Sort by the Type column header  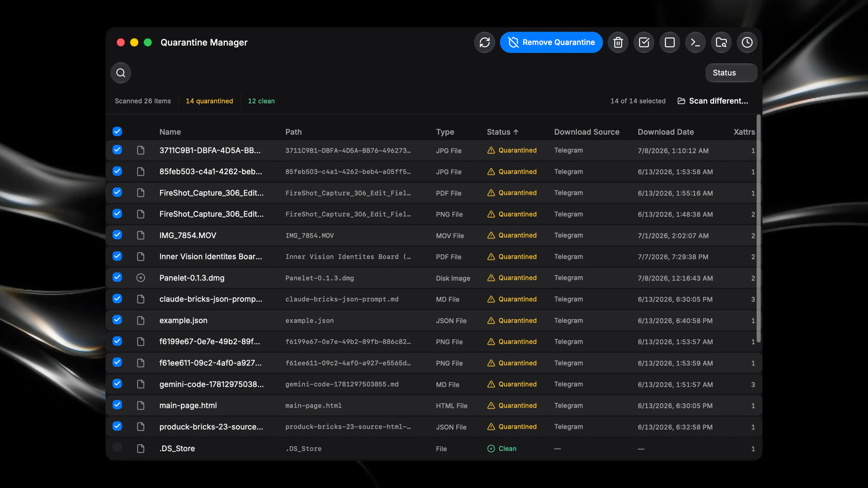[x=445, y=132]
